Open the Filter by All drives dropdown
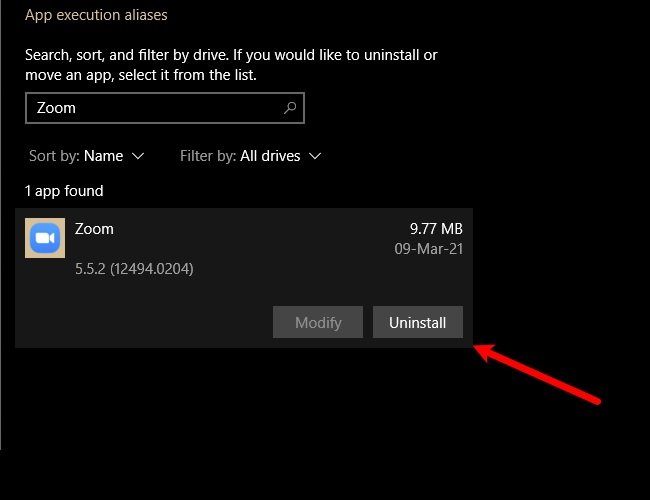This screenshot has width=650, height=500. tap(250, 156)
